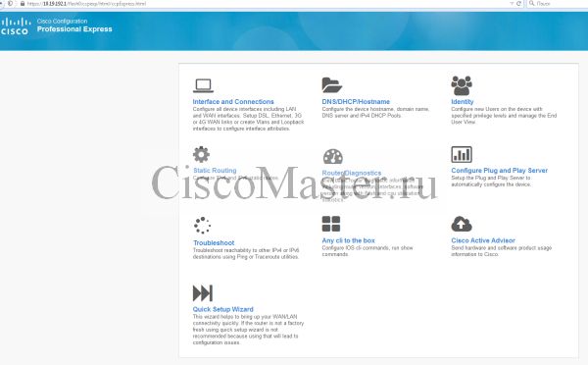Viewport: 588px width, 365px height.
Task: Click the Interface and Connections description paragraph
Action: coord(248,119)
